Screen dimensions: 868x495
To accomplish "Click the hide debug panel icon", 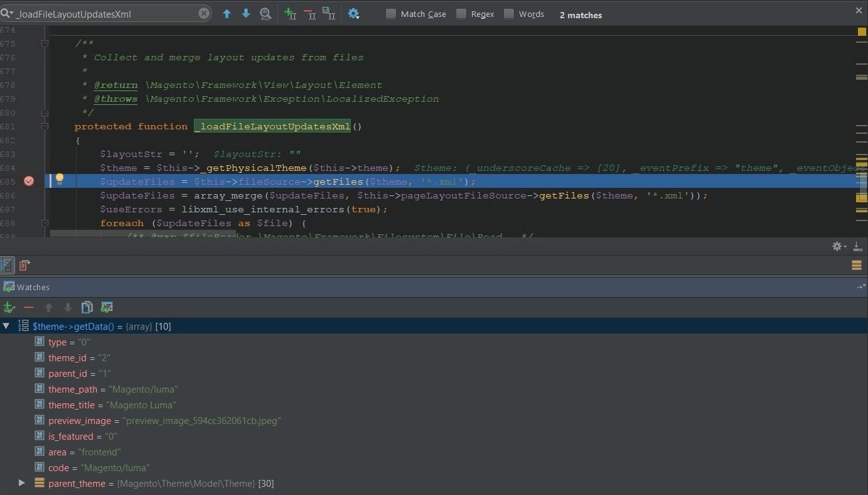I will (x=857, y=246).
